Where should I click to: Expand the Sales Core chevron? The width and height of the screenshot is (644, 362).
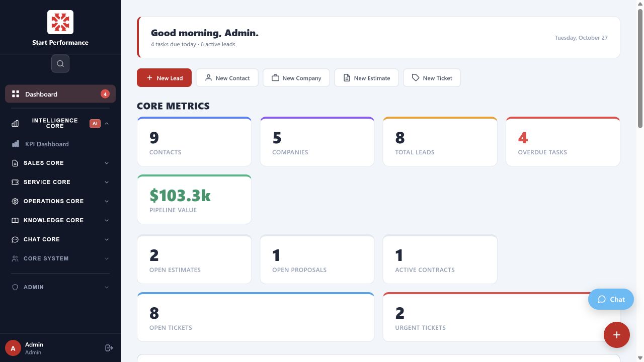107,163
